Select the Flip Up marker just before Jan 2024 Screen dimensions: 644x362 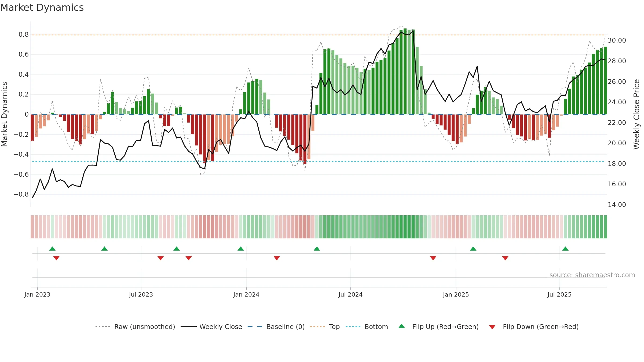coord(241,249)
